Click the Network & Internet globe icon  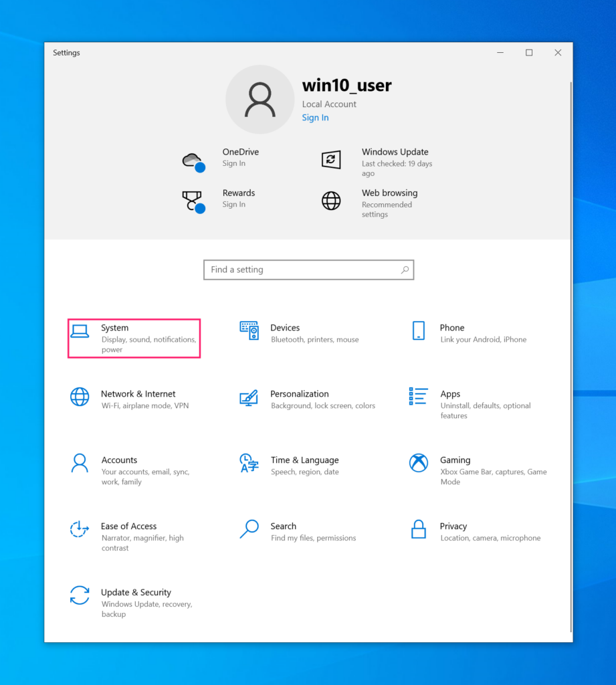pos(80,397)
